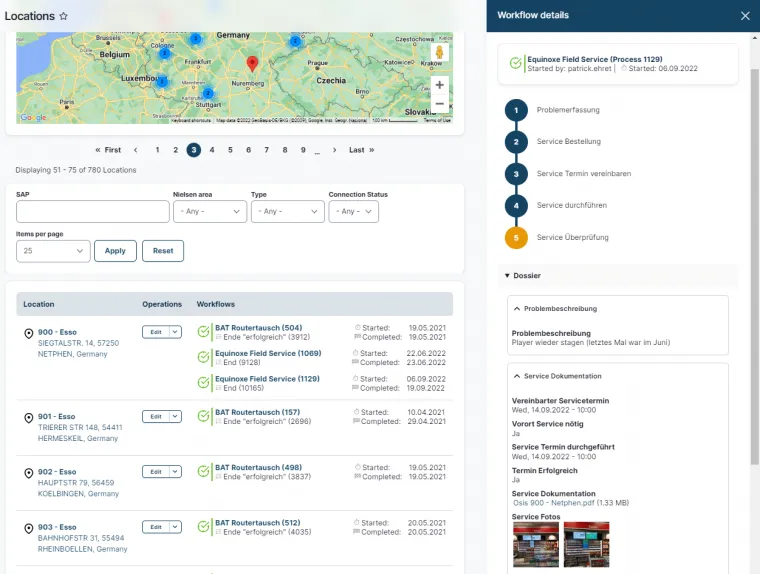Open the 900 - Esso location link
The height and width of the screenshot is (574, 760).
(57, 333)
